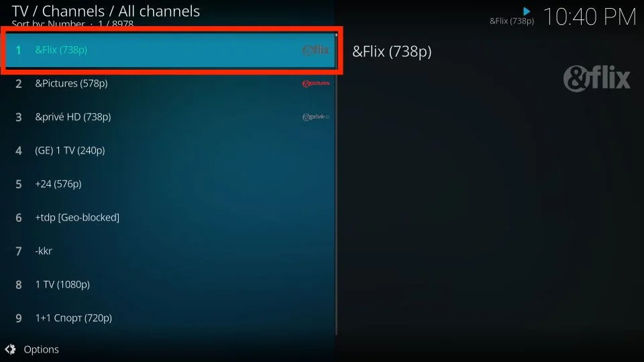This screenshot has height=362, width=644.
Task: Select the -kkr channel
Action: click(170, 251)
